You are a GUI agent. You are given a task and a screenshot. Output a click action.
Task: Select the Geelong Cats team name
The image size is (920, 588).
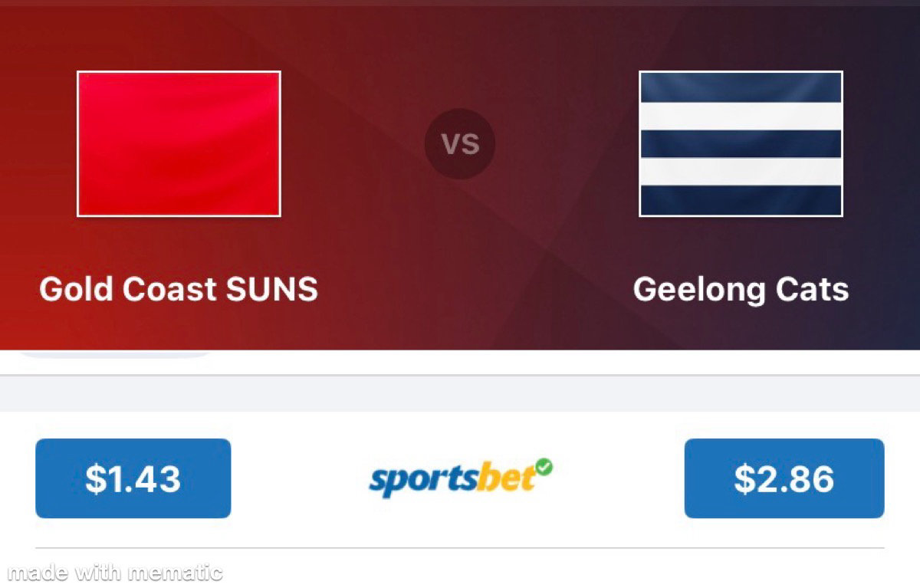point(741,289)
